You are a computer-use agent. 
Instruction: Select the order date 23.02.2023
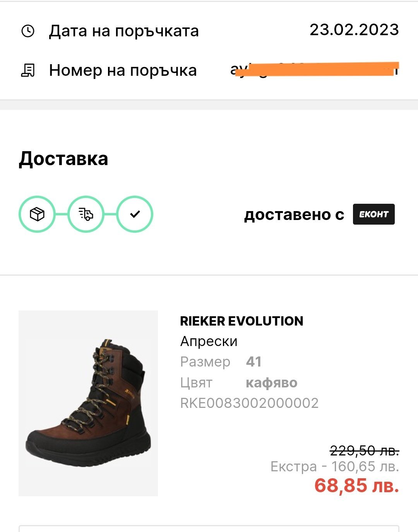coord(354,30)
